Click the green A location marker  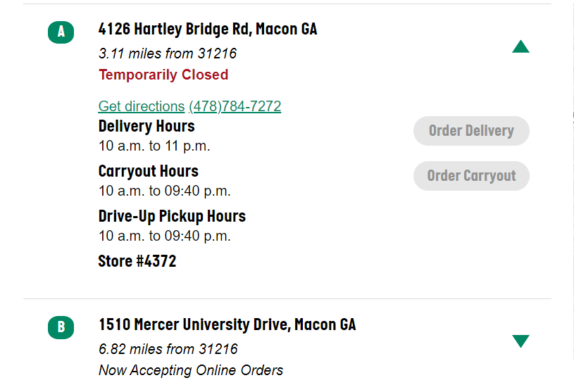pyautogui.click(x=61, y=32)
